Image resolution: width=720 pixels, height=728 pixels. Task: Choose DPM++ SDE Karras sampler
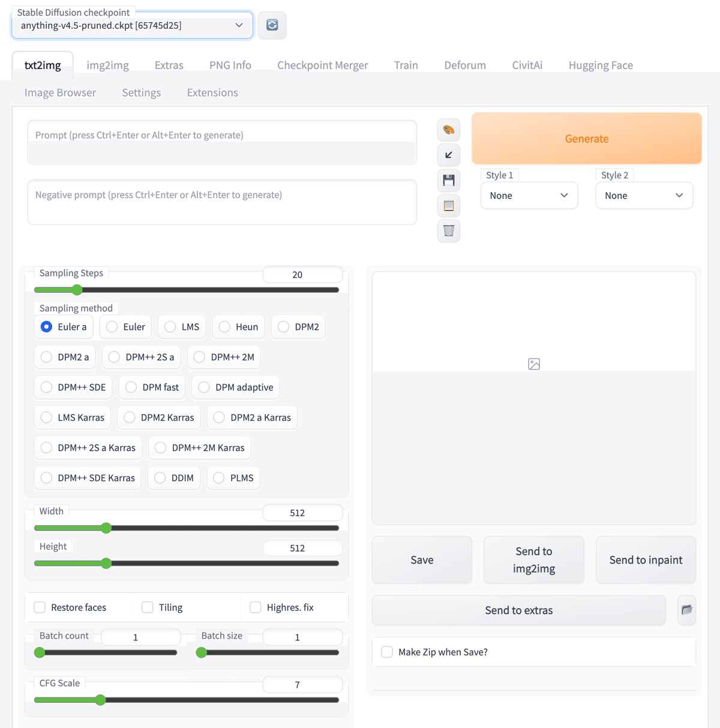(88, 478)
